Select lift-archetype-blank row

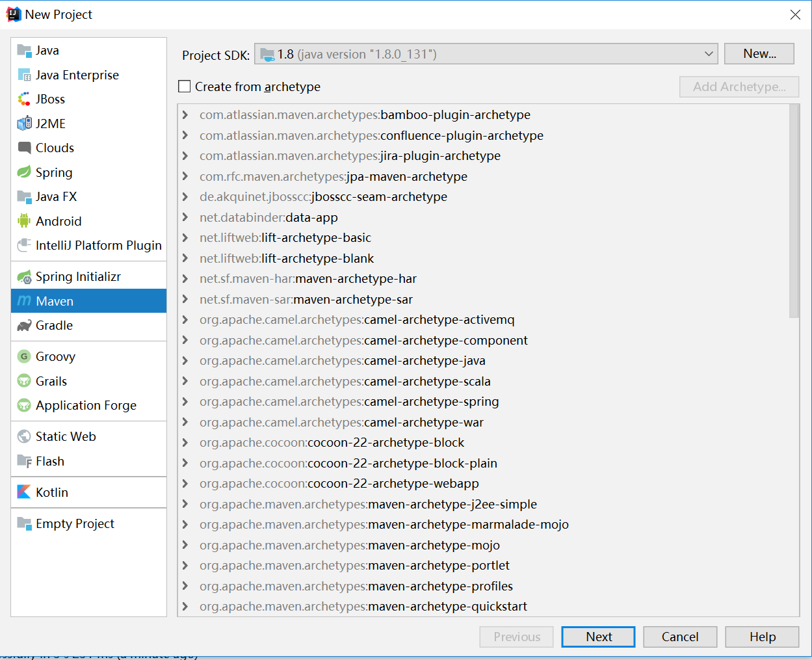click(482, 258)
